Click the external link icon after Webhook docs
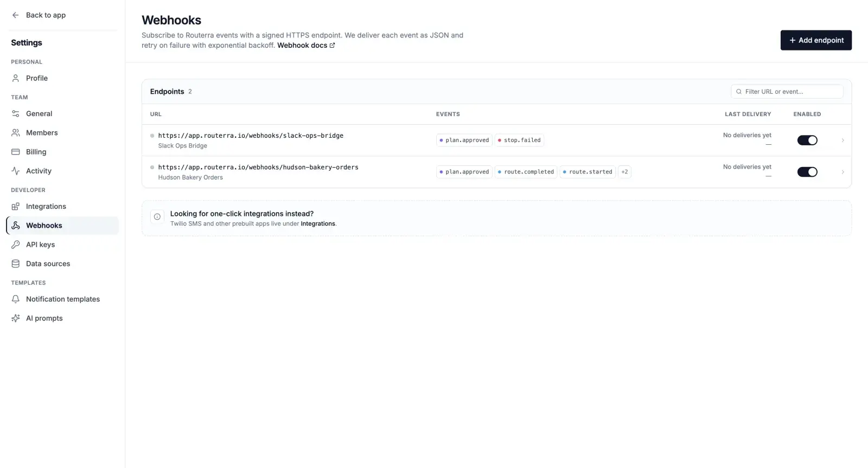 click(x=332, y=46)
